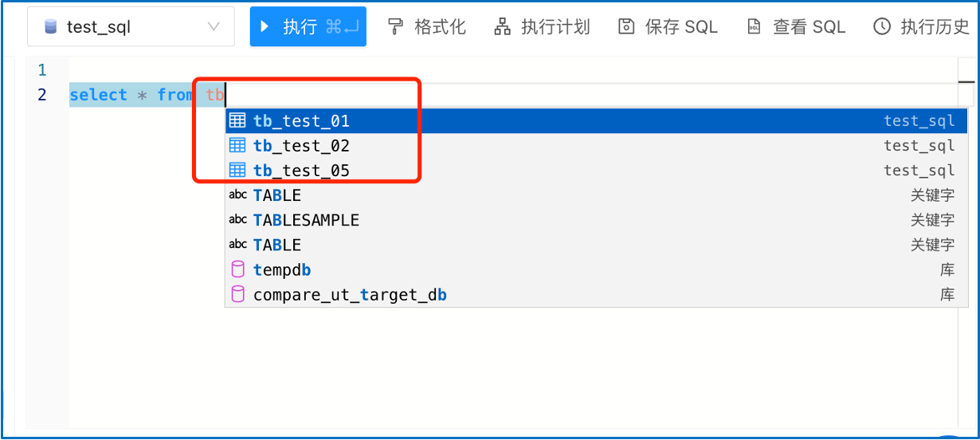Click the cylinder icon beside tempdb

pyautogui.click(x=237, y=270)
